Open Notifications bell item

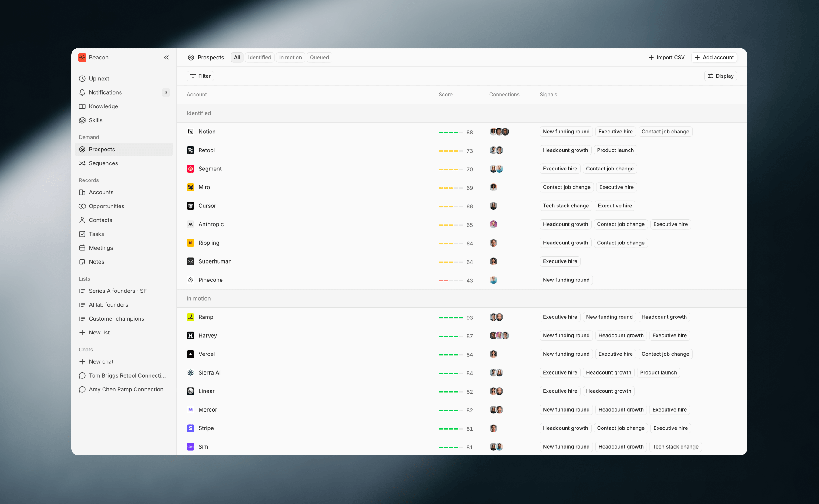click(105, 92)
